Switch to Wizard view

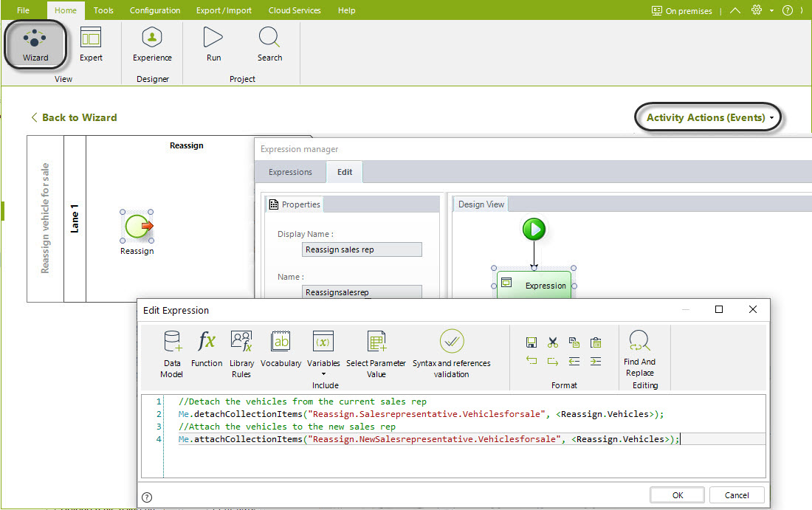point(35,44)
